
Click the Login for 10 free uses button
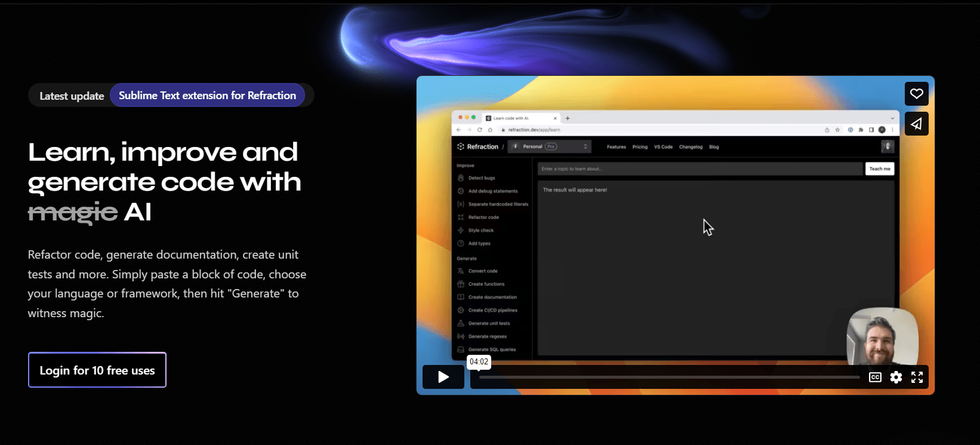[97, 370]
